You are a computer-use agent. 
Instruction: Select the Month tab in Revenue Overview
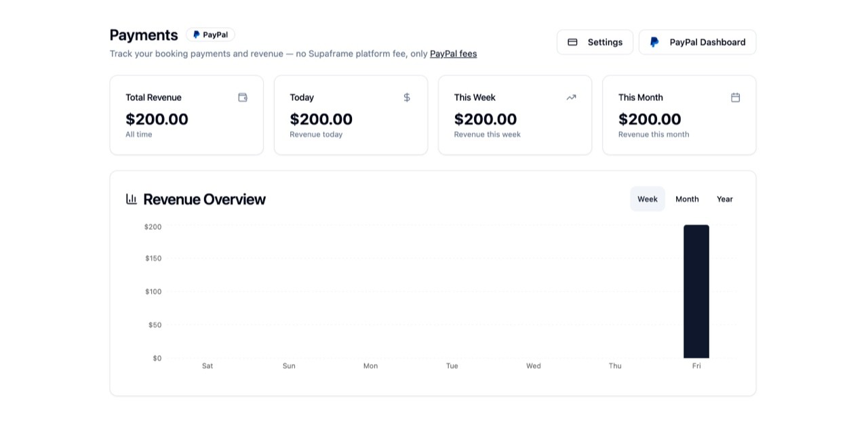point(687,199)
